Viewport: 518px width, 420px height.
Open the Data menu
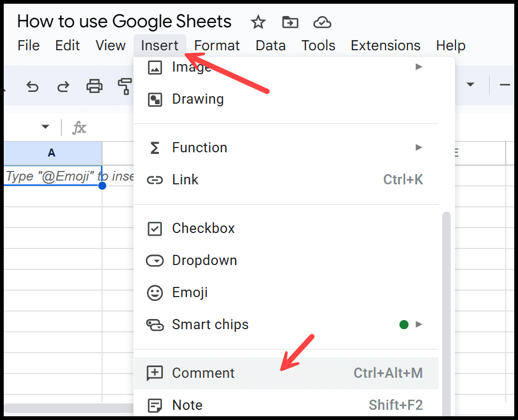(x=271, y=45)
